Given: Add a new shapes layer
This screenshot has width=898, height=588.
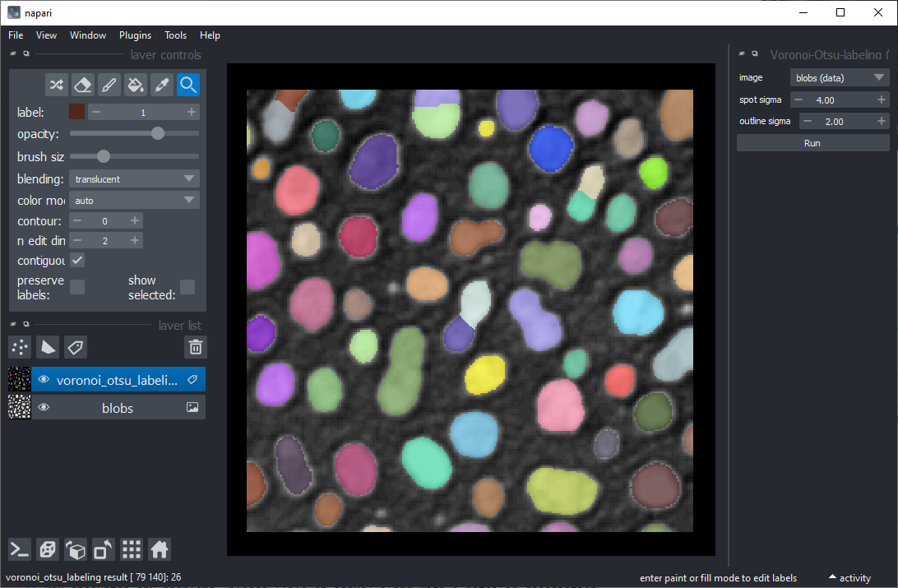Looking at the screenshot, I should point(49,347).
